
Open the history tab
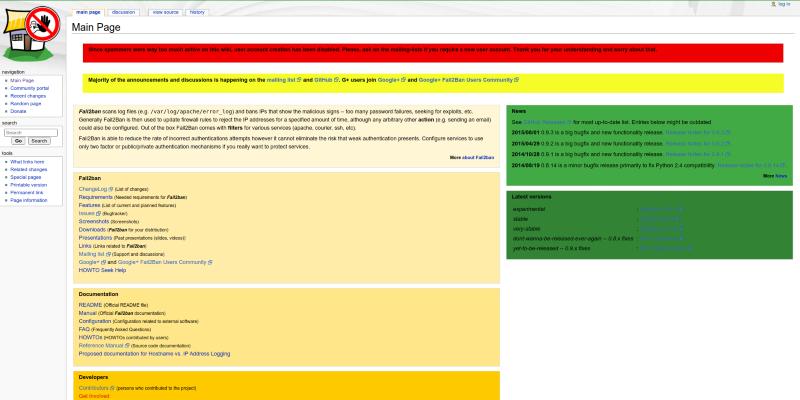[197, 12]
